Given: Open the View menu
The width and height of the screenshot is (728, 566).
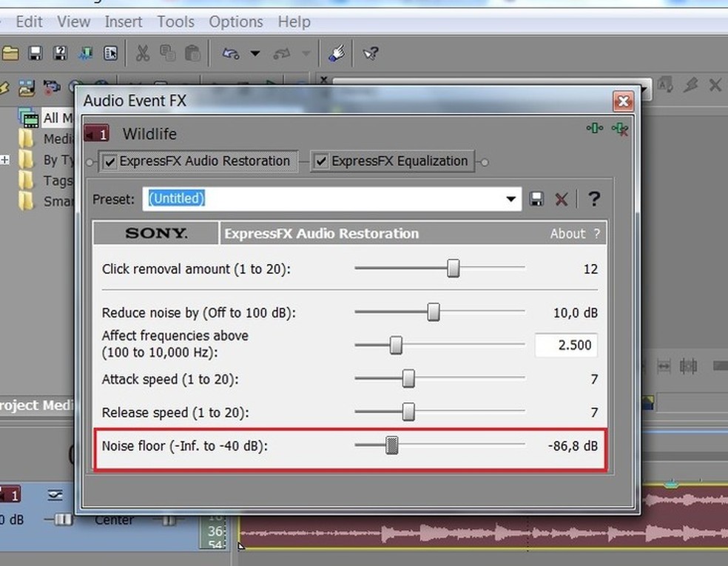Looking at the screenshot, I should [x=73, y=21].
